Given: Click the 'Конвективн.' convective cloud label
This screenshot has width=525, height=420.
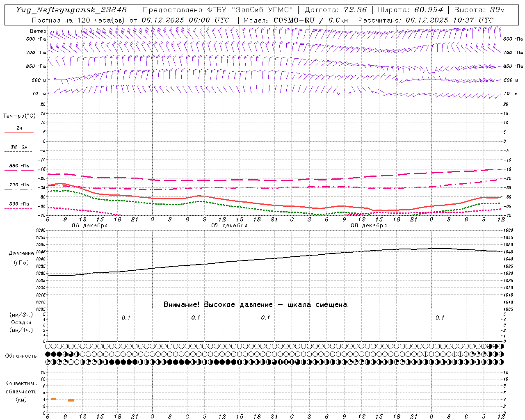Looking at the screenshot, I should click(21, 383).
